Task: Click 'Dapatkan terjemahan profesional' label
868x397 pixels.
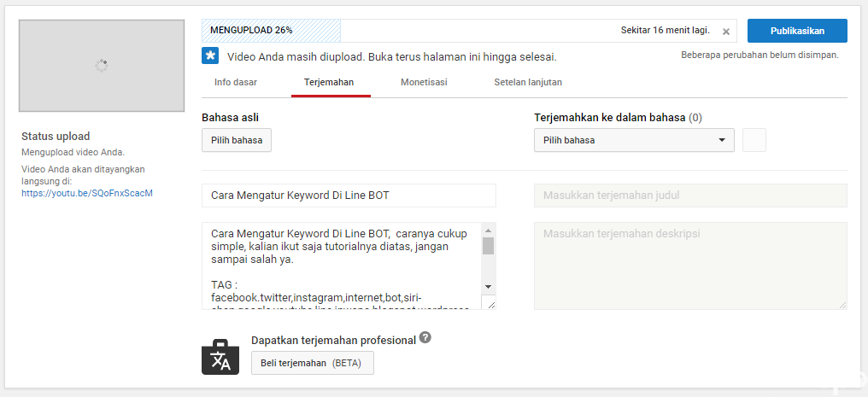Action: [x=333, y=341]
